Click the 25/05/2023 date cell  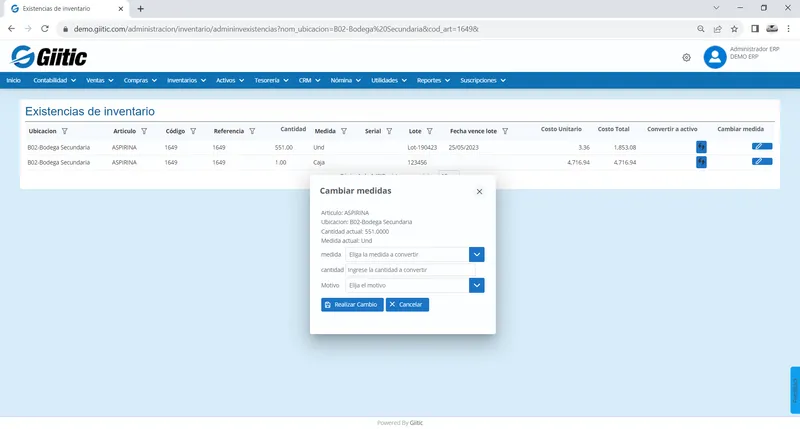(x=463, y=147)
